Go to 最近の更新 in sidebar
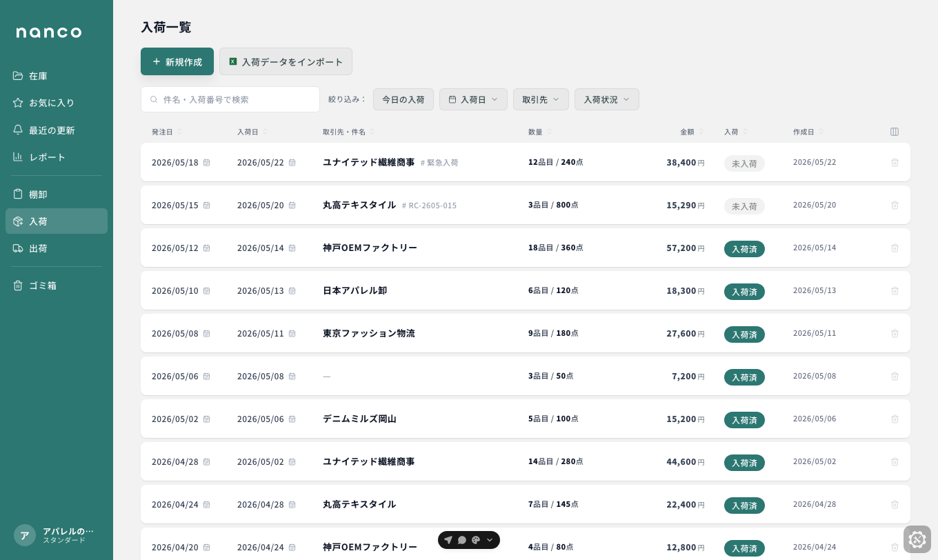 click(x=57, y=130)
